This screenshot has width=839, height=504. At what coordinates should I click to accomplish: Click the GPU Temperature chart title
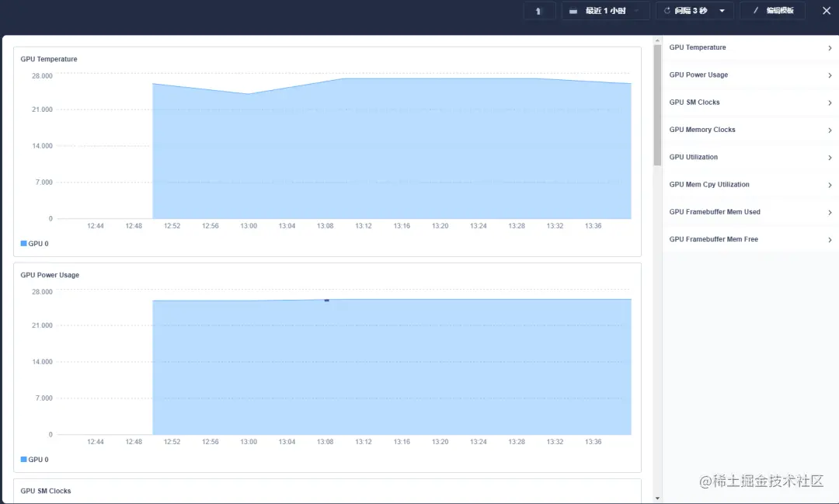pos(49,59)
